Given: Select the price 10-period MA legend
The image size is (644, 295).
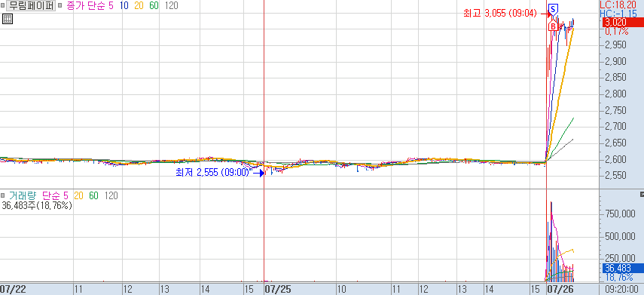Looking at the screenshot, I should pos(124,6).
